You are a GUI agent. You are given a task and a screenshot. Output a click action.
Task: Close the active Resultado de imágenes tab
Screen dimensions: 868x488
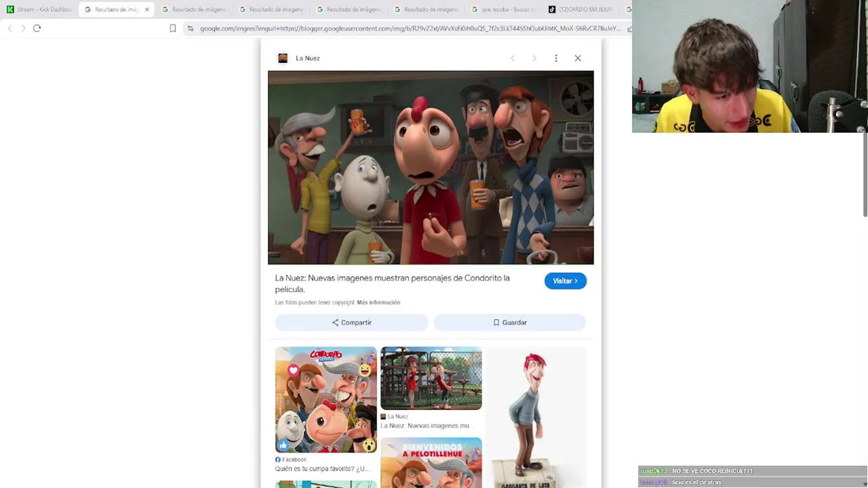click(x=146, y=9)
